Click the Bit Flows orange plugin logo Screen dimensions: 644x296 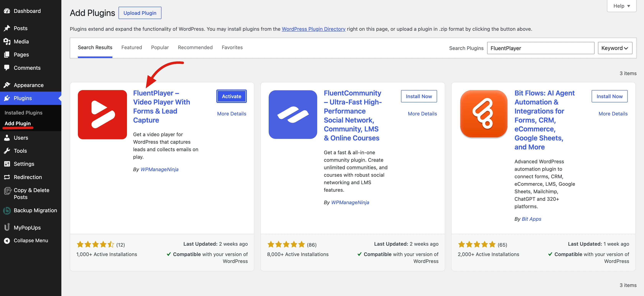pyautogui.click(x=484, y=114)
